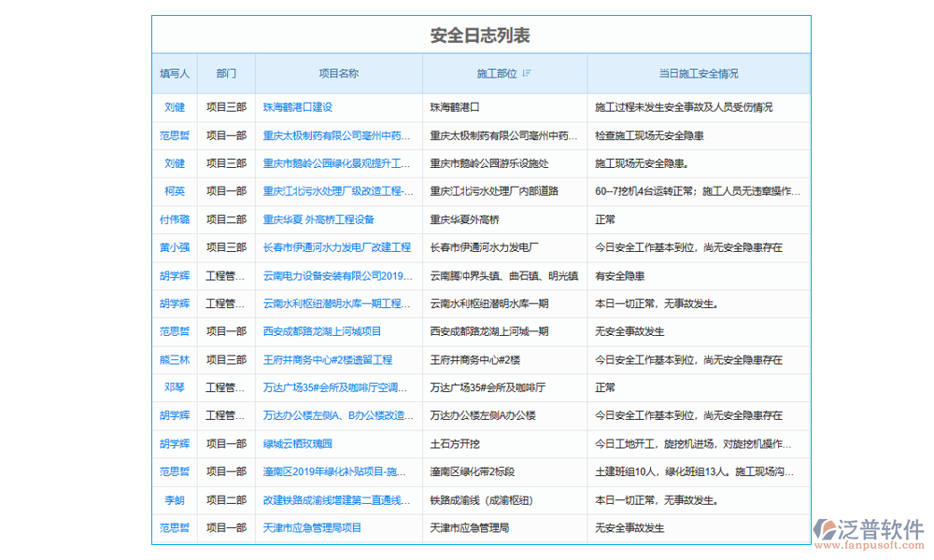Click 胡学辉 in the 万达办公楼 row
The height and width of the screenshot is (560, 934).
[x=175, y=415]
